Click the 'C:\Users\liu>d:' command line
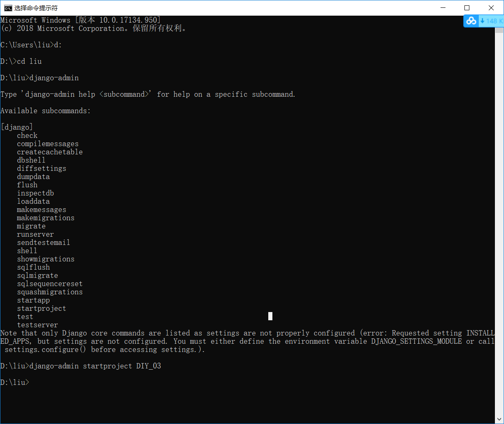 click(31, 45)
